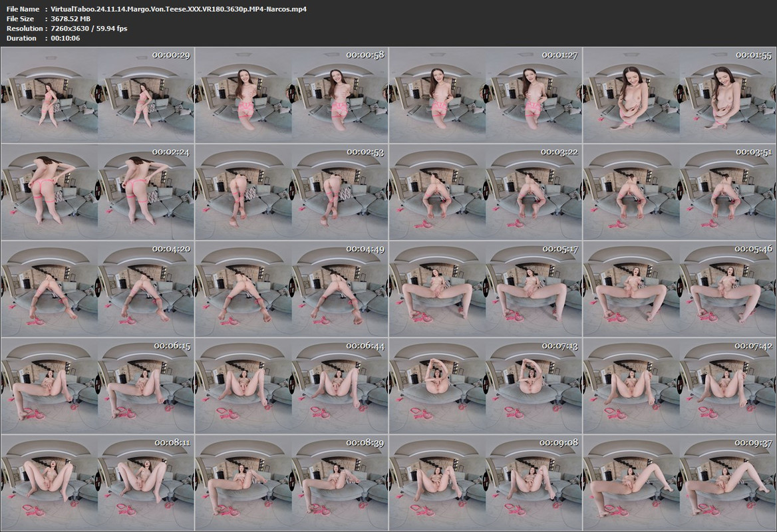Click the resolution value 7260x3630 / 59.94 fps
This screenshot has height=532, width=777.
click(88, 28)
